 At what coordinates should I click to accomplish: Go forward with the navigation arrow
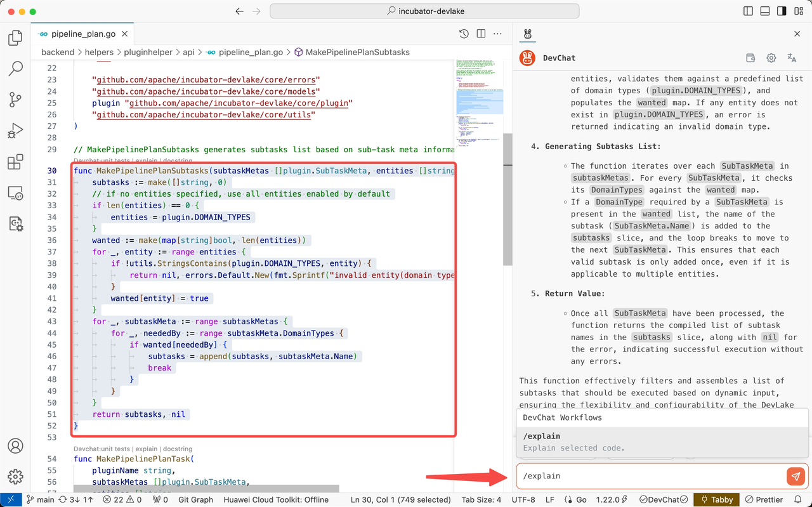(x=256, y=11)
